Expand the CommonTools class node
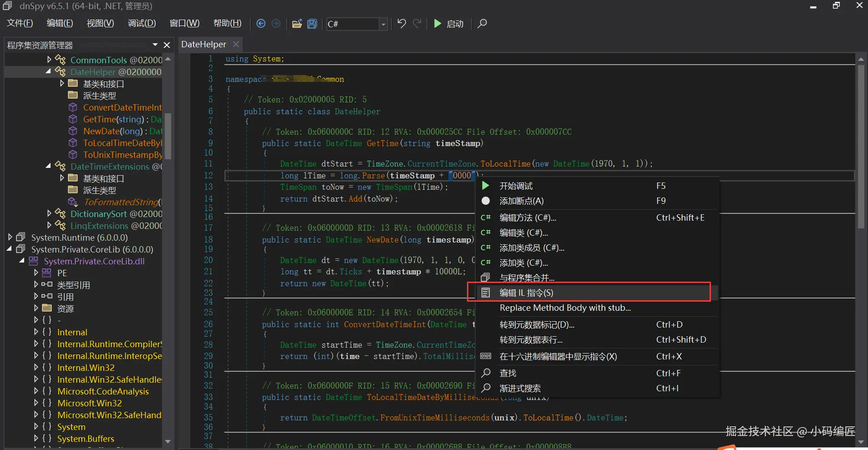The image size is (868, 450). (x=49, y=60)
